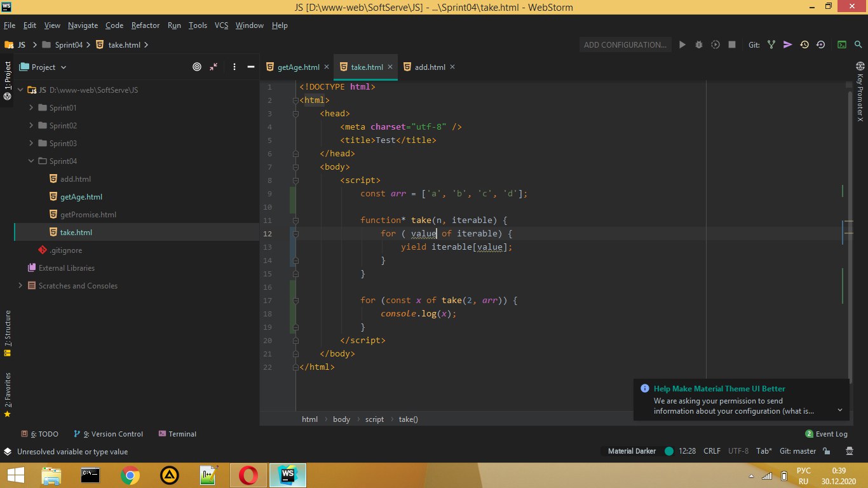Hide the Project tool window
This screenshot has height=488, width=868.
(251, 67)
